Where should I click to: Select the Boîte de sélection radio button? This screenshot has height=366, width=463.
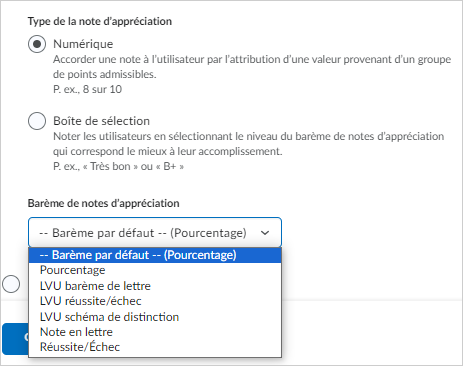[x=37, y=121]
